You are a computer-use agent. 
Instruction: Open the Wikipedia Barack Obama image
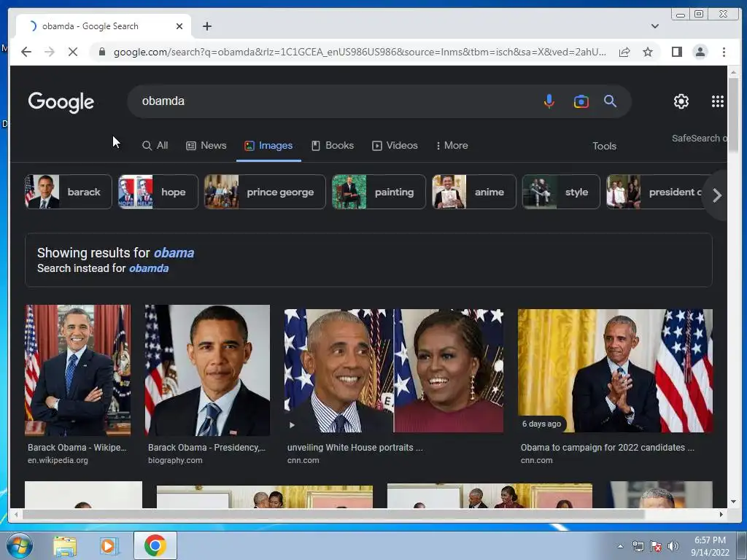(77, 370)
